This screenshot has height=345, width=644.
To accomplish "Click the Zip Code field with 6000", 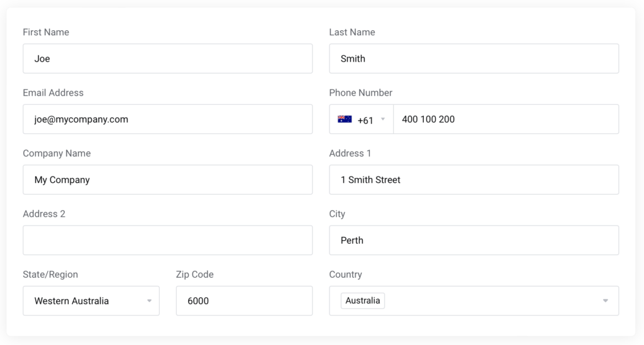I will coord(245,300).
